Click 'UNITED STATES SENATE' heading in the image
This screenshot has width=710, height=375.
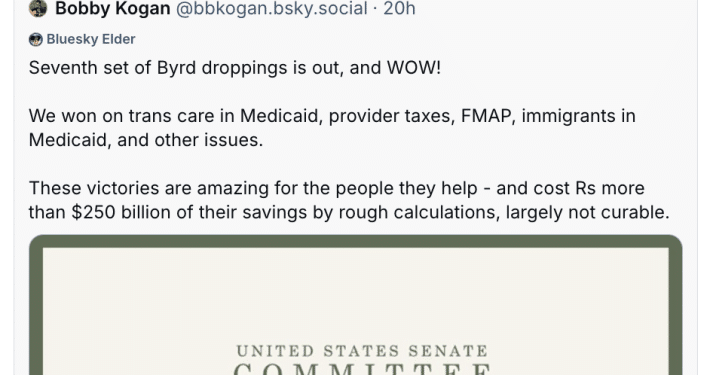tap(362, 351)
